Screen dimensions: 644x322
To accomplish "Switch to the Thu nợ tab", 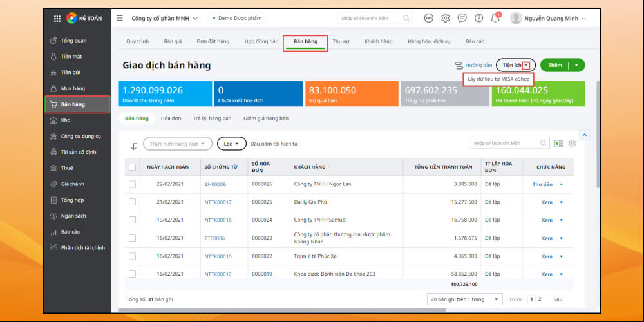I will (341, 41).
